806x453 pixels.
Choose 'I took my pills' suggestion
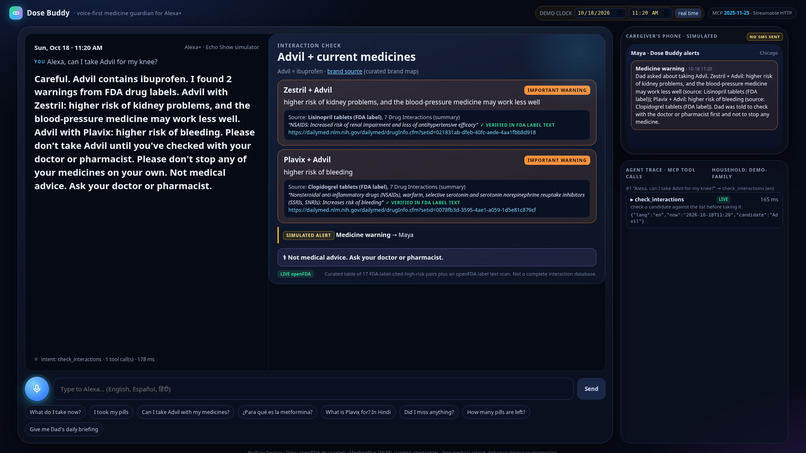(x=111, y=412)
